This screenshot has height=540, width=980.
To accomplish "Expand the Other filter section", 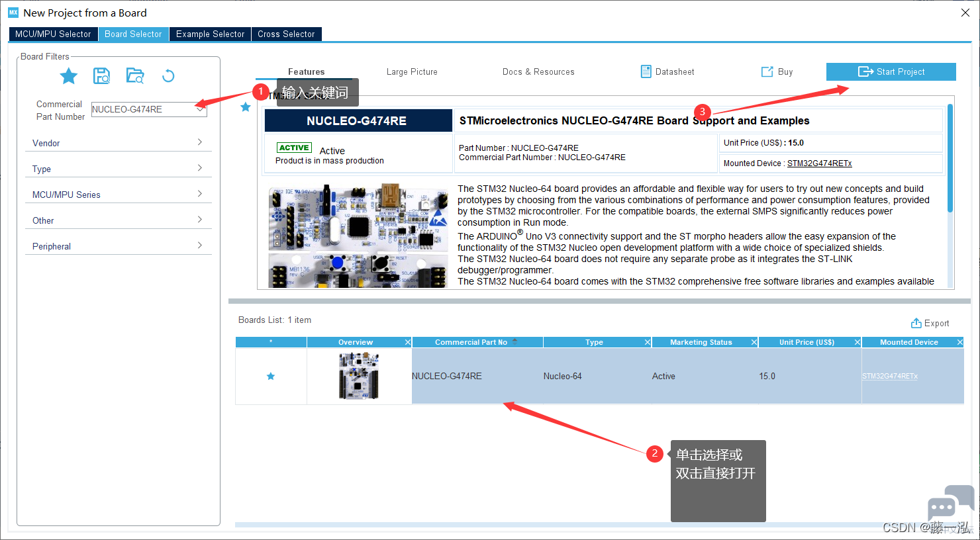I will point(119,220).
